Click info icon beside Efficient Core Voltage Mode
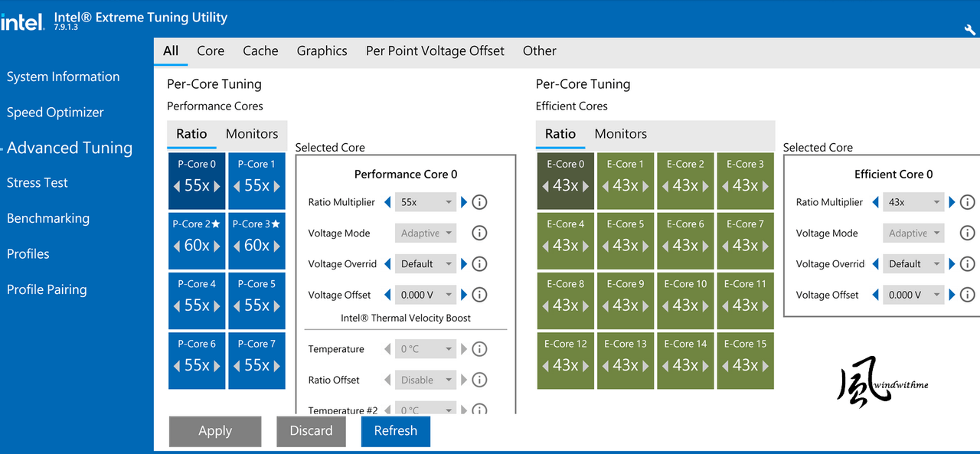The image size is (980, 454). pyautogui.click(x=967, y=233)
